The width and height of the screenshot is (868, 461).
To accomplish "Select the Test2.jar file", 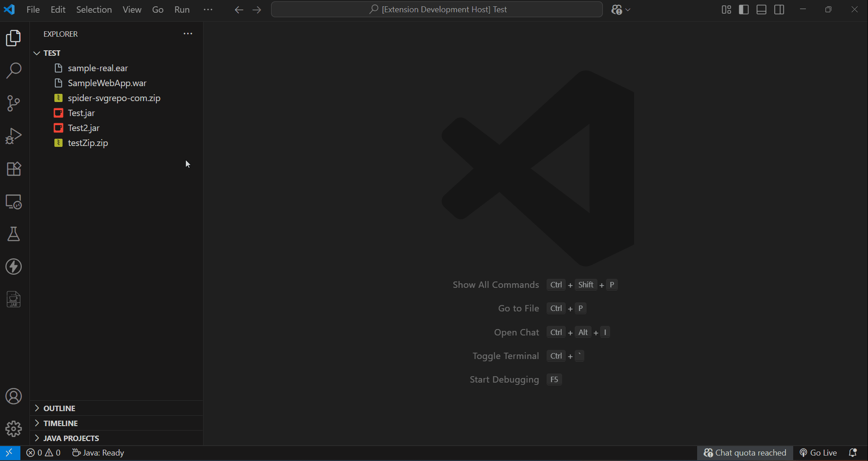I will tap(116, 128).
